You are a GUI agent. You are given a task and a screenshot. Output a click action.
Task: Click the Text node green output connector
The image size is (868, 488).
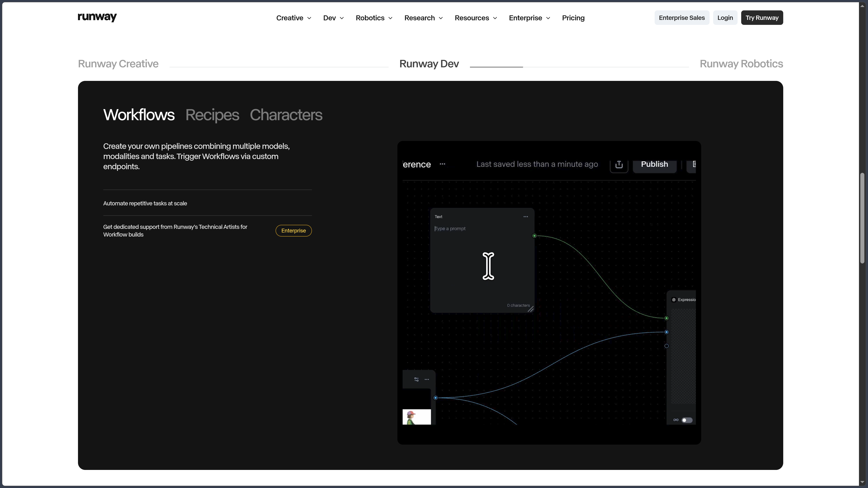pos(534,236)
